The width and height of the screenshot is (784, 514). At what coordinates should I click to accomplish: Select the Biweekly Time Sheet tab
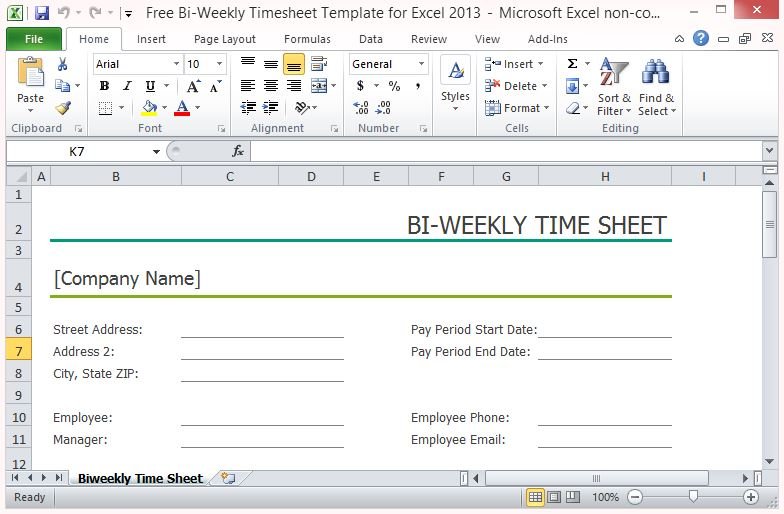click(140, 478)
